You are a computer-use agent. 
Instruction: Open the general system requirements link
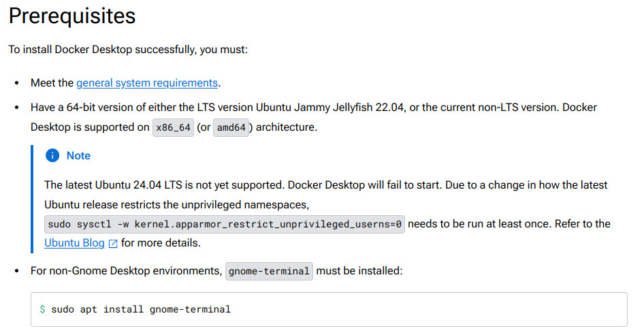[147, 83]
